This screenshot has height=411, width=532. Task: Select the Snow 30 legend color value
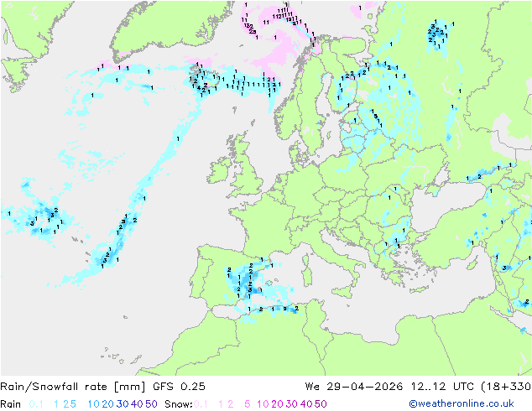coord(291,404)
